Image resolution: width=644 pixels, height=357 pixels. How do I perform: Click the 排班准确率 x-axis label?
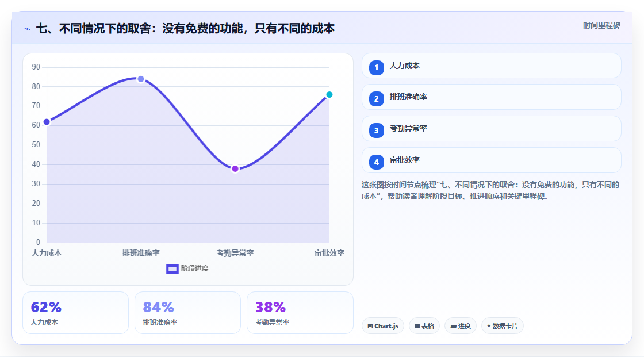[141, 254]
